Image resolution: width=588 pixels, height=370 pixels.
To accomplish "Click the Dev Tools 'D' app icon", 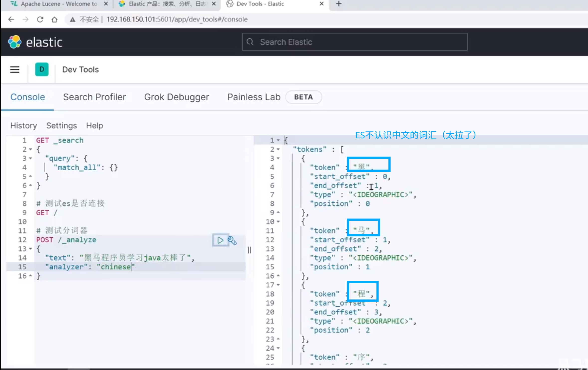I will tap(42, 70).
